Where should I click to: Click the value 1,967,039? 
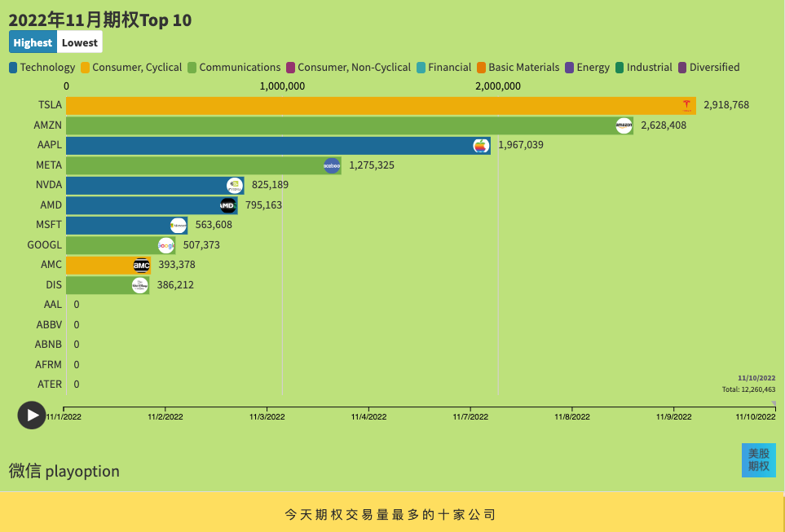pyautogui.click(x=521, y=145)
